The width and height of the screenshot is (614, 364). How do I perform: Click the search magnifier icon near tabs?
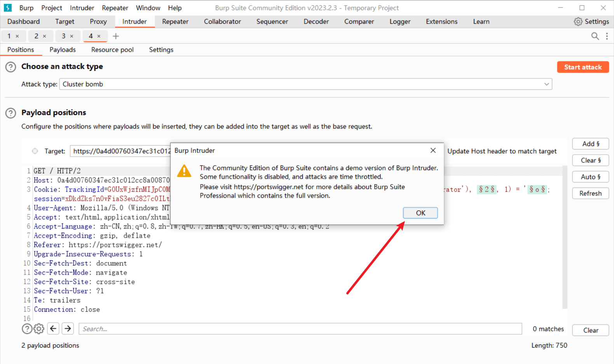pos(595,36)
